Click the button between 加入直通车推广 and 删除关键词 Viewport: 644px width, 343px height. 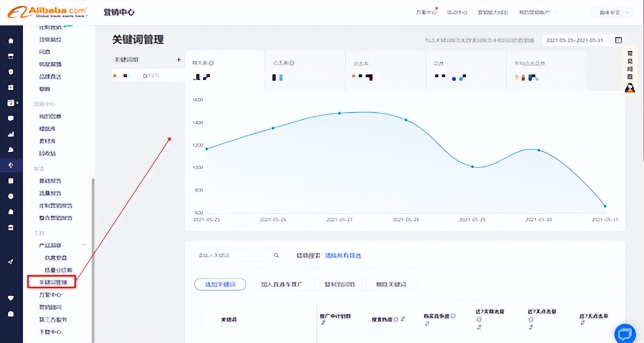(340, 284)
